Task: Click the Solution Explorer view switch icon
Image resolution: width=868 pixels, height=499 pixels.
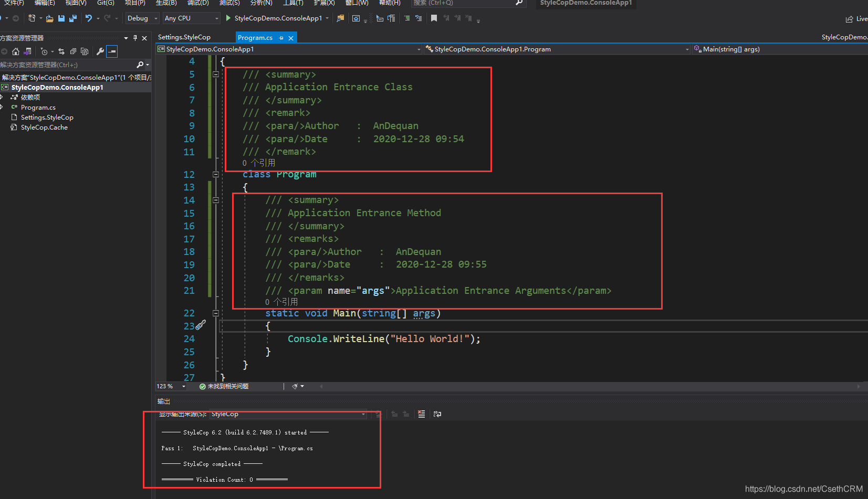Action: (28, 51)
